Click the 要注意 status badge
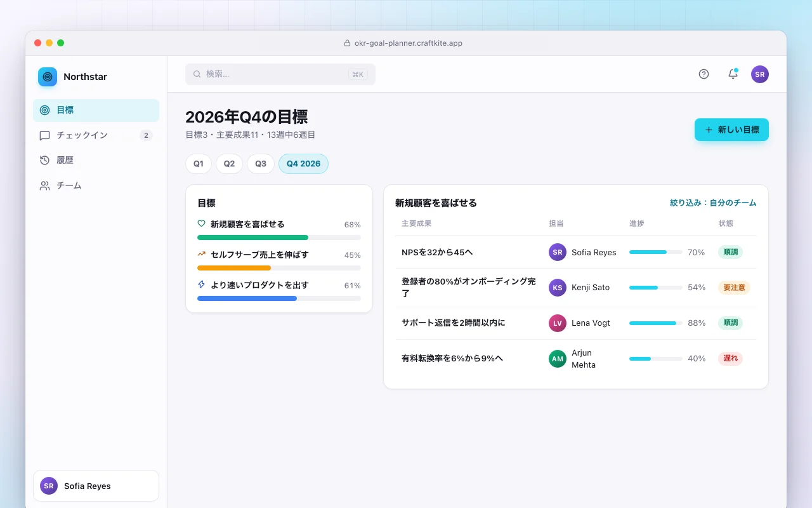This screenshot has width=812, height=508. tap(734, 288)
